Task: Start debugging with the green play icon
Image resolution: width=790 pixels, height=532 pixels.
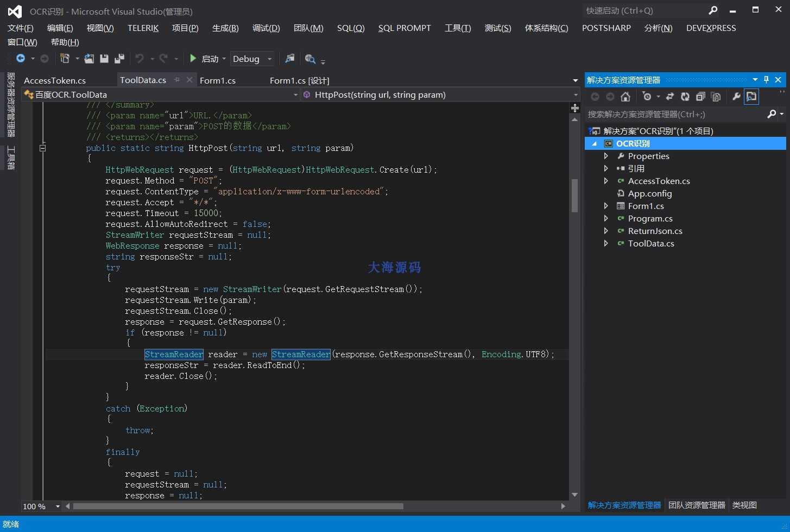Action: 193,58
